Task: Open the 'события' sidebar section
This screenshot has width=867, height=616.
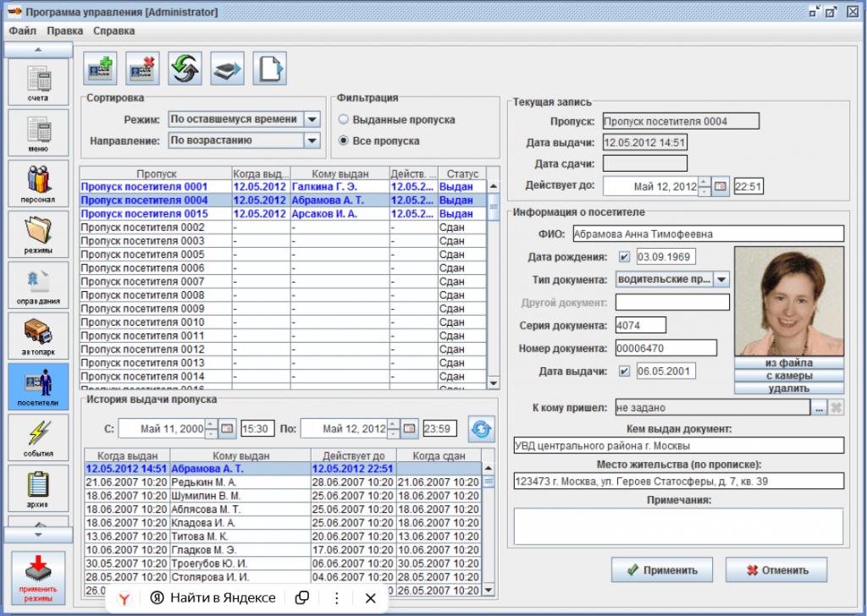Action: [37, 437]
